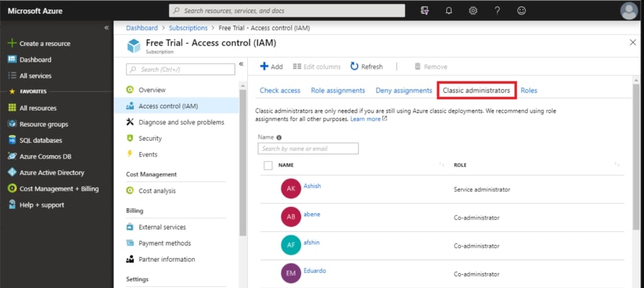Open the afshin user link
The height and width of the screenshot is (288, 644).
pos(311,242)
